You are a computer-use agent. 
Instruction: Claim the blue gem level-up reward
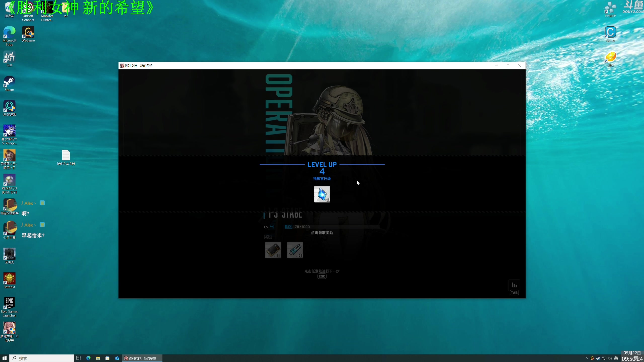(322, 194)
